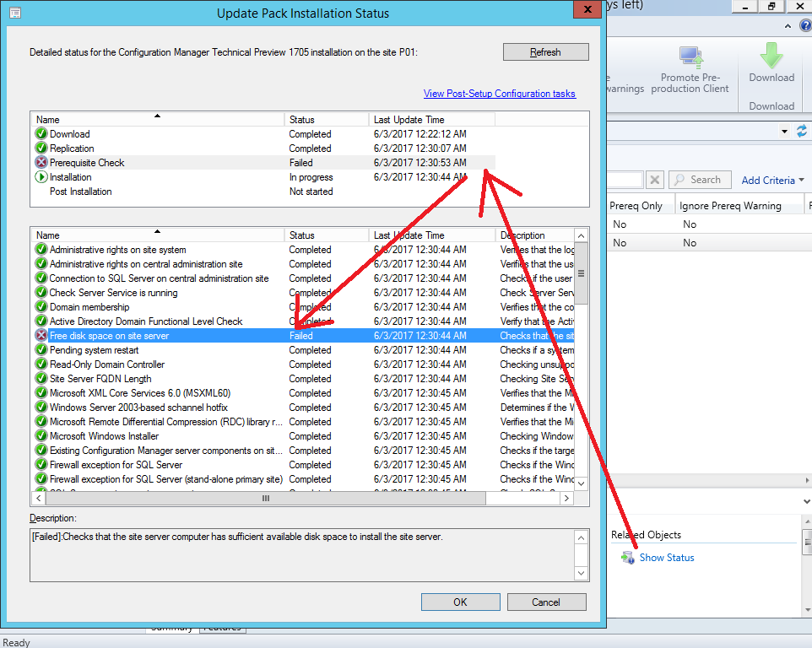Image resolution: width=812 pixels, height=648 pixels.
Task: Click Prereq Only column header in console
Action: (640, 206)
